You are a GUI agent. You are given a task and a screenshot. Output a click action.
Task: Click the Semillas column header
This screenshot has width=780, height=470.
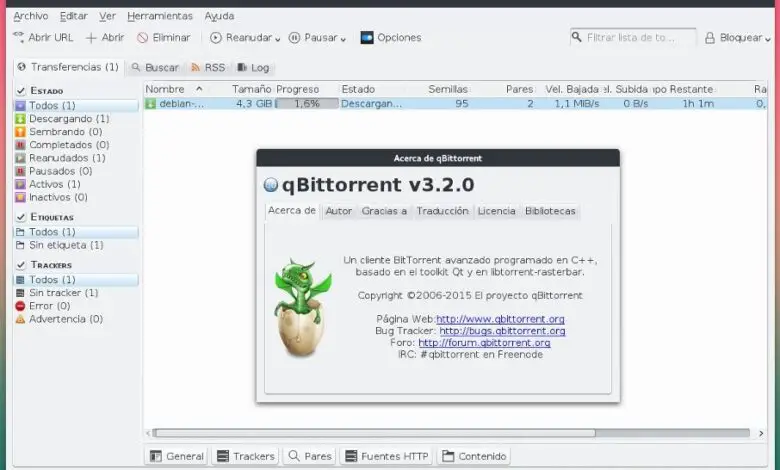click(448, 89)
